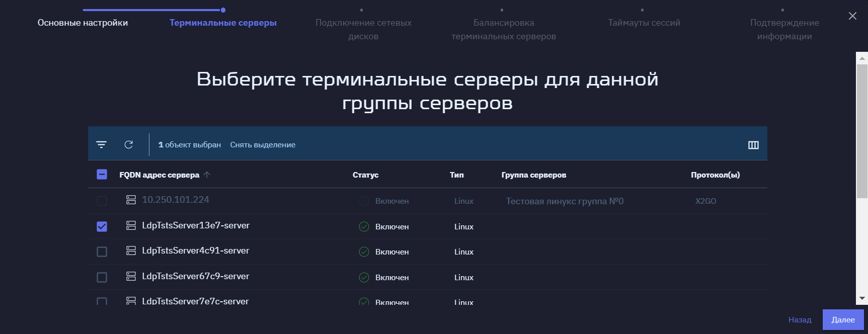Sort by Протокол(ы) column header
Viewport: 868px width, 334px height.
coord(715,175)
